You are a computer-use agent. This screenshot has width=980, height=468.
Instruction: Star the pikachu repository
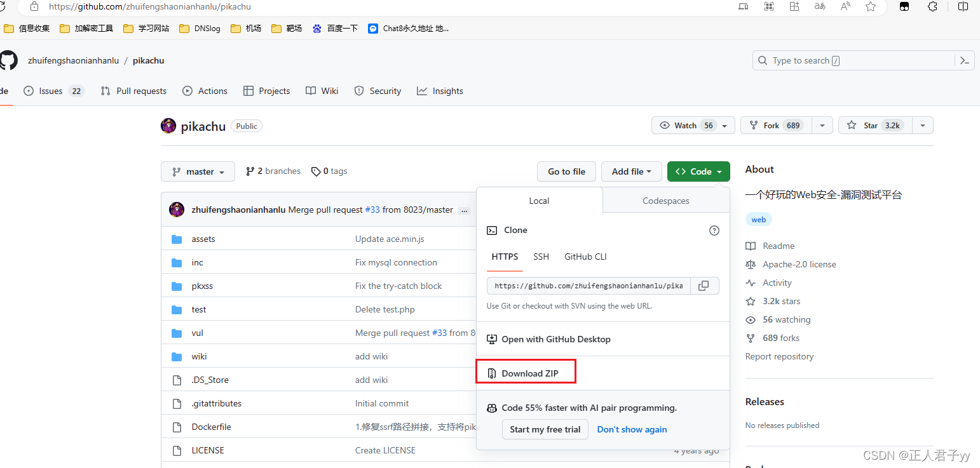876,126
